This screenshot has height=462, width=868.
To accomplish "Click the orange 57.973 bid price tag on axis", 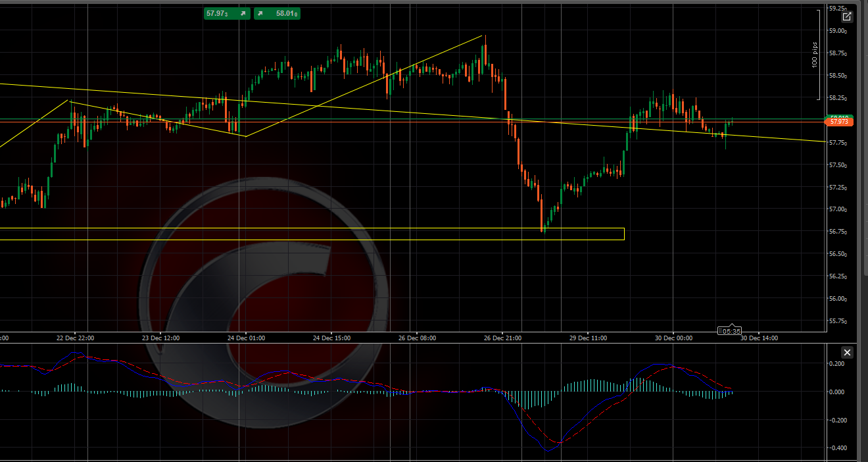I will (x=838, y=122).
